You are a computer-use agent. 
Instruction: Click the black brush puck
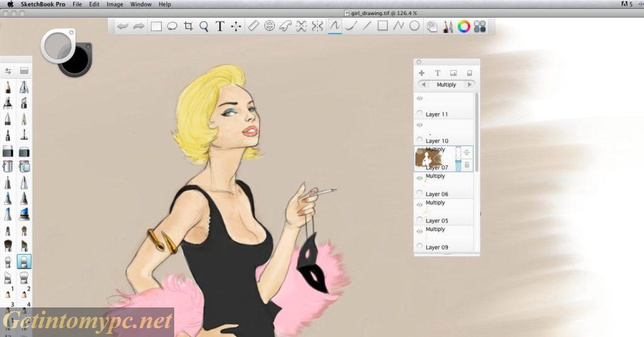[x=76, y=60]
